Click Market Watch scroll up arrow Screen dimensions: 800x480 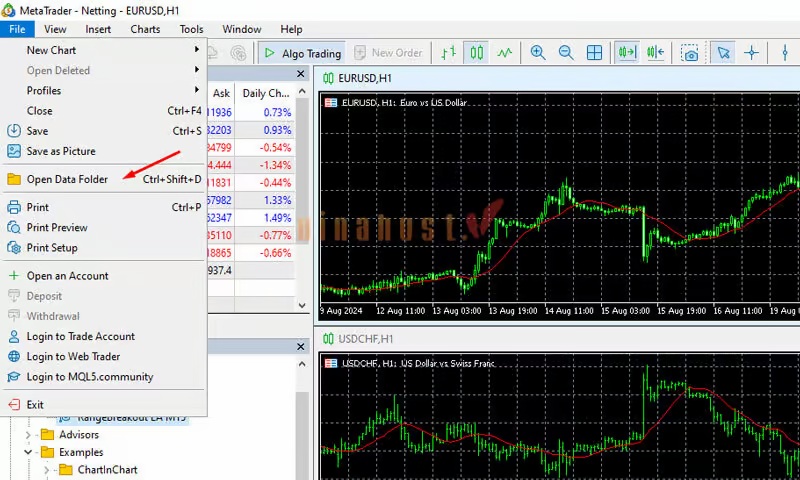click(302, 91)
